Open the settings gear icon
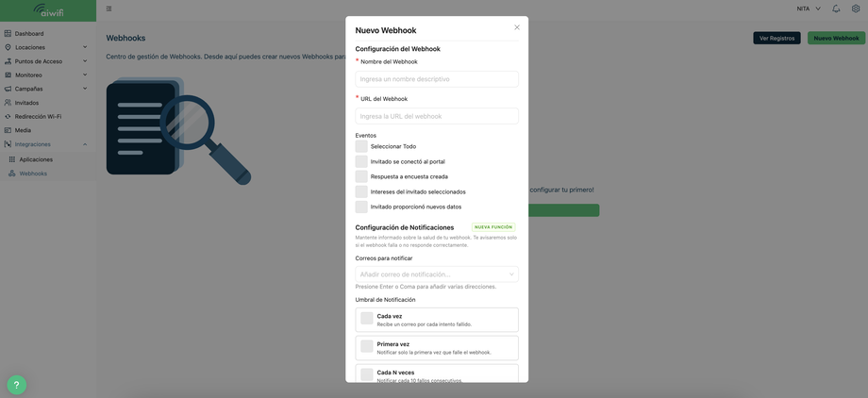This screenshot has height=398, width=868. (x=856, y=8)
